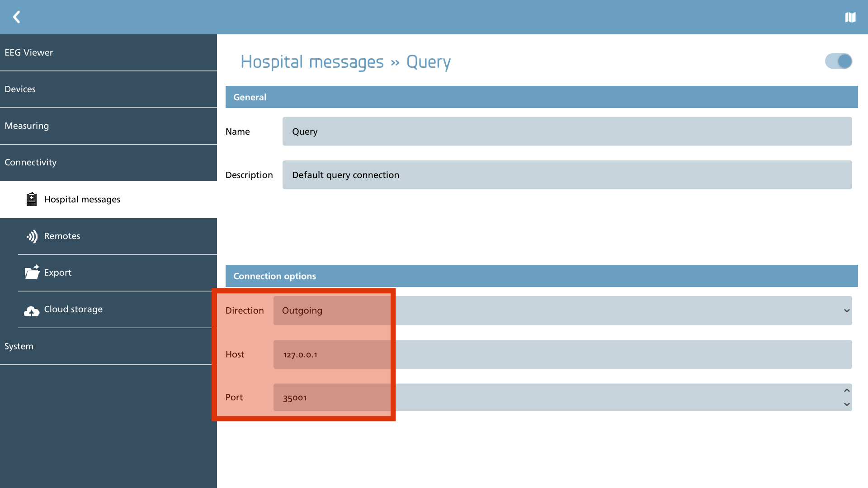Open the Direction dropdown
This screenshot has width=868, height=488.
[562, 310]
